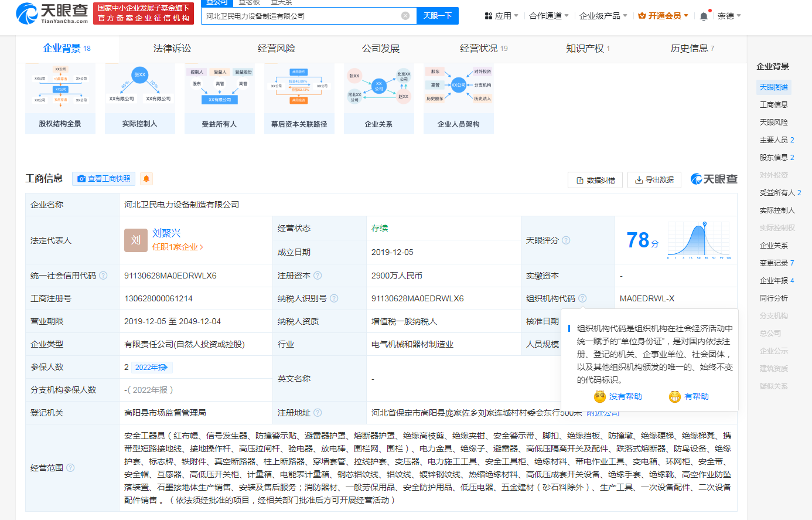Switch to the 法律诉讼 tab
This screenshot has height=520, width=812.
172,49
